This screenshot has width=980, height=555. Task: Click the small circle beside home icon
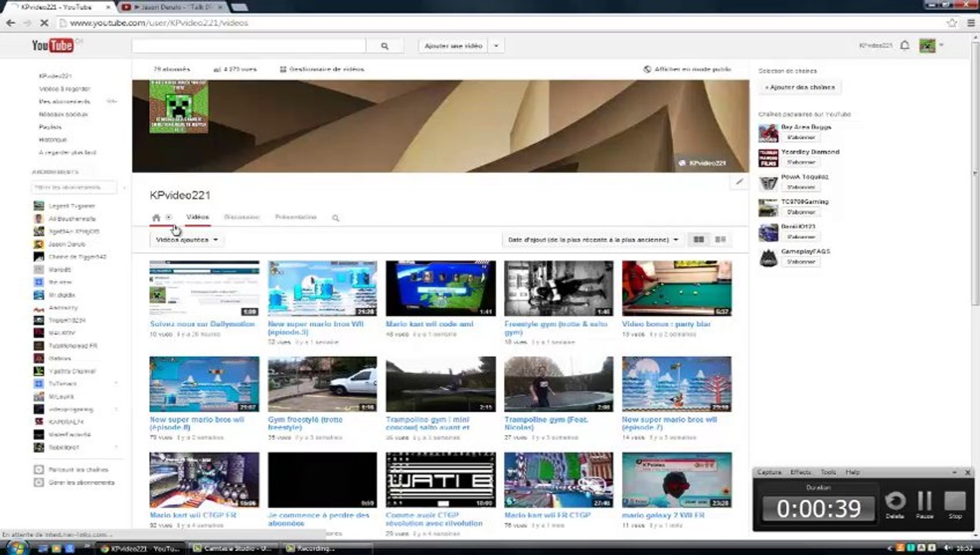tap(169, 217)
